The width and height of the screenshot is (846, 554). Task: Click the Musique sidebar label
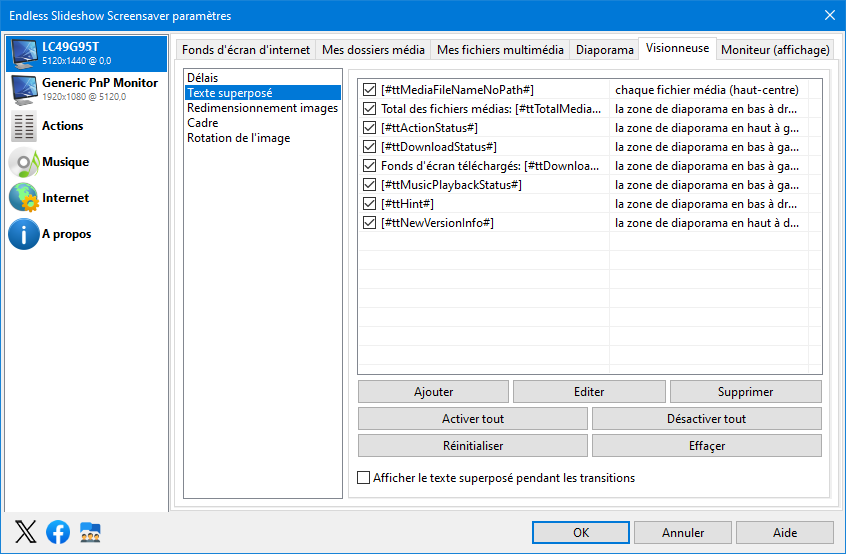point(65,162)
